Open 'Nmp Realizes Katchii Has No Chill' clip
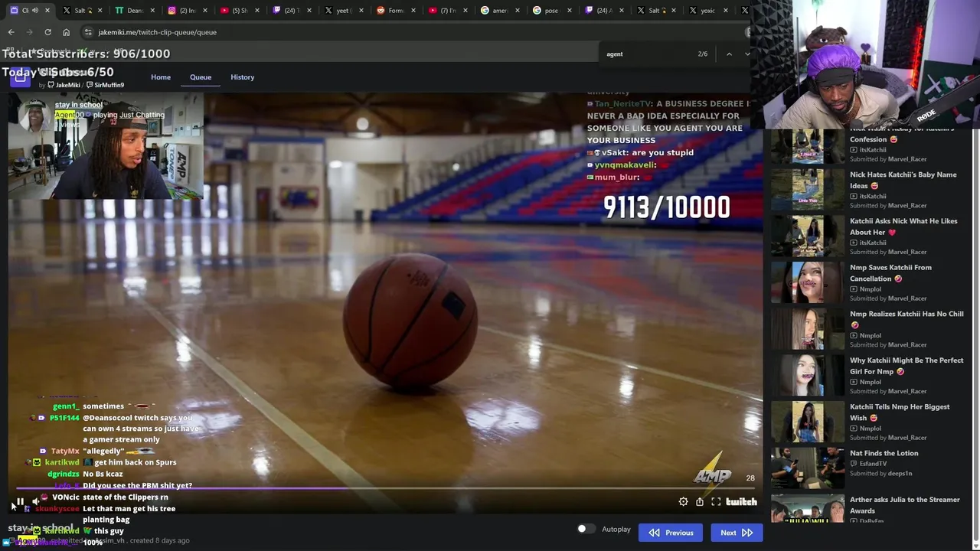Screen dimensions: 980x551 906,319
